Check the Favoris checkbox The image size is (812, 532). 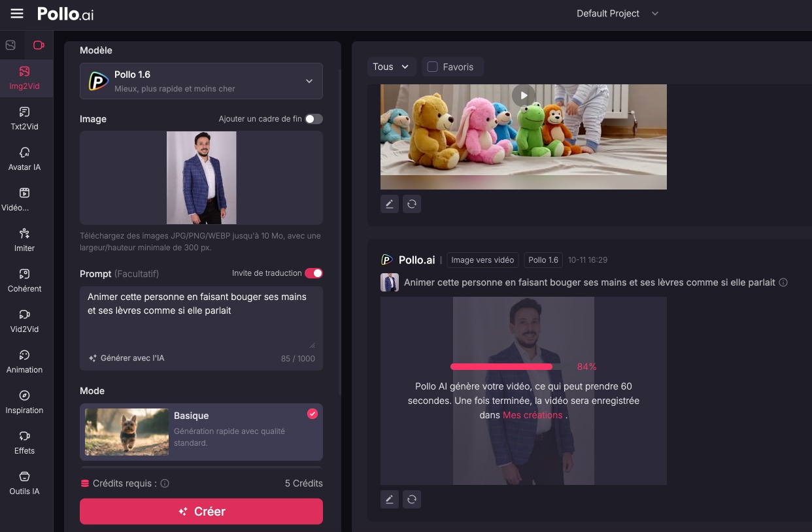coord(431,66)
